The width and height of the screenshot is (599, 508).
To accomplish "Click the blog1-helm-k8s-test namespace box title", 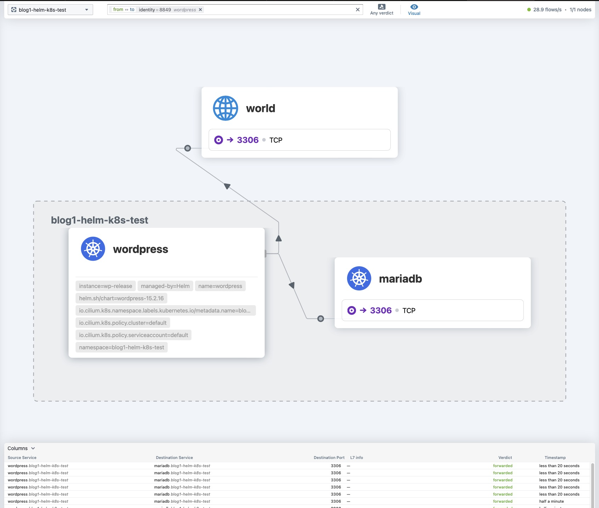I will coord(99,220).
